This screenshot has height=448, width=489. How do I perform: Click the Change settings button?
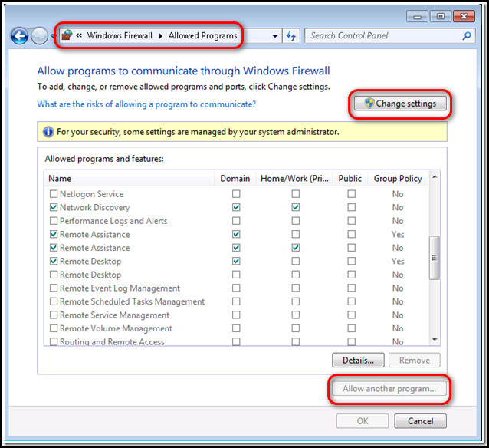pos(400,104)
